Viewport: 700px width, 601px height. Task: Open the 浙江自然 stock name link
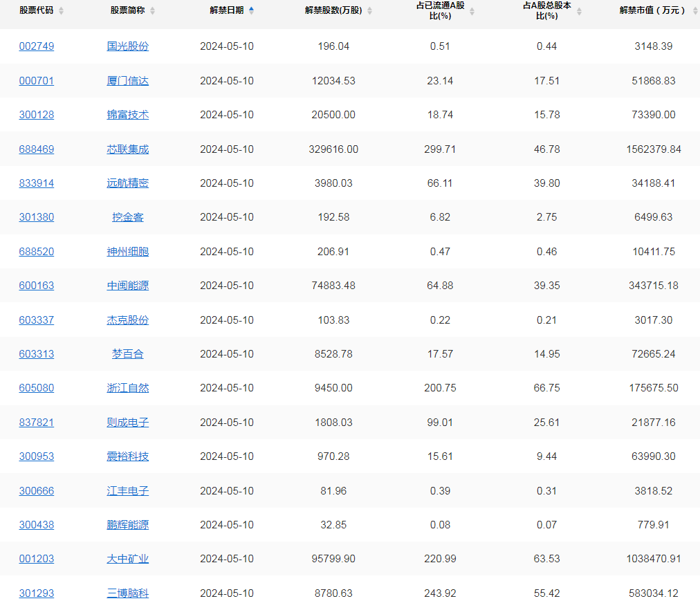(128, 387)
